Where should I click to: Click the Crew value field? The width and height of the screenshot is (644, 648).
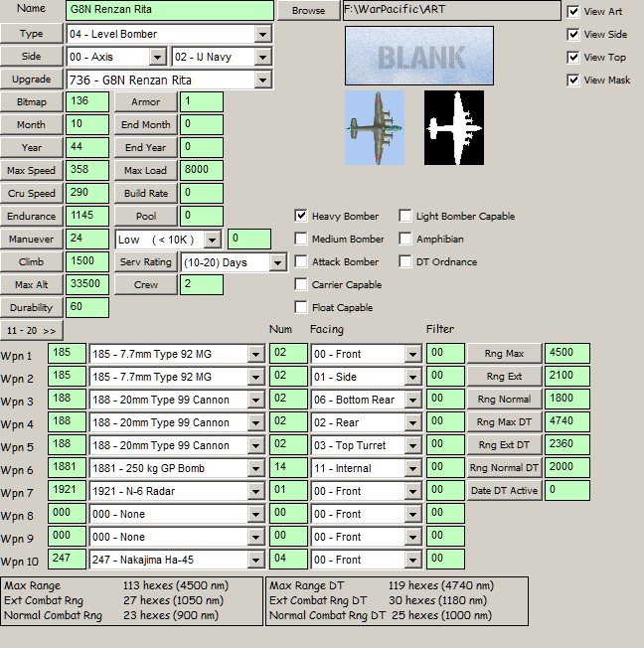tap(202, 284)
